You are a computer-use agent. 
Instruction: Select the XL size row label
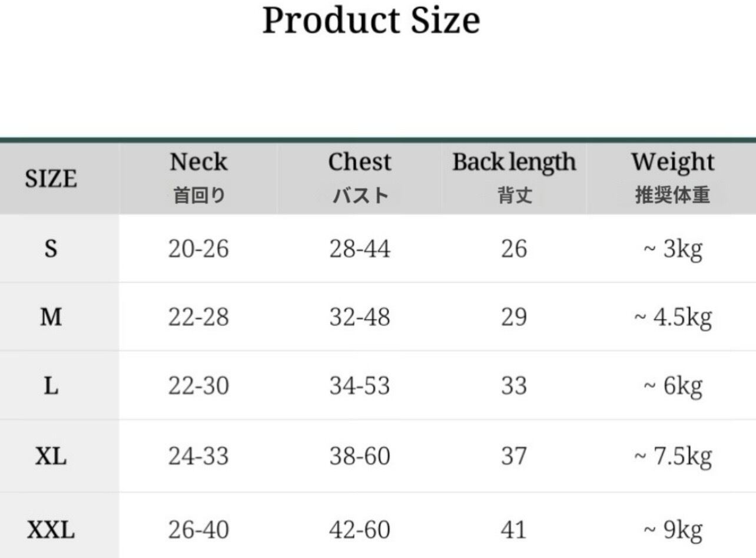[51, 456]
